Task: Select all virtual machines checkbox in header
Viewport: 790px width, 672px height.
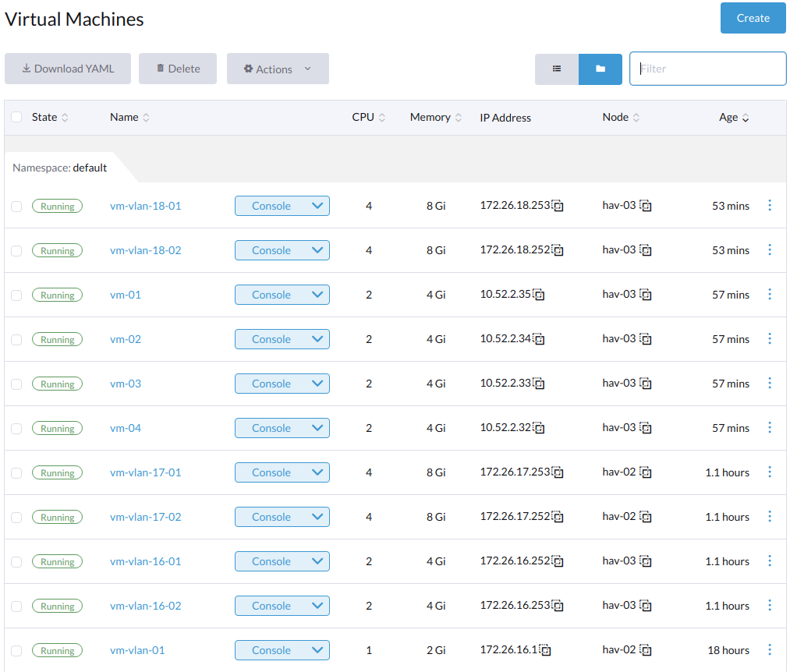Action: click(x=16, y=117)
